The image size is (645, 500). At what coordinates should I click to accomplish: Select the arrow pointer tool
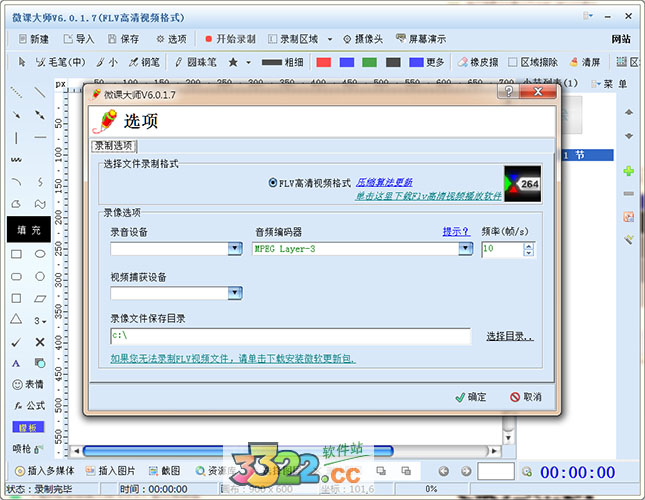[22, 62]
